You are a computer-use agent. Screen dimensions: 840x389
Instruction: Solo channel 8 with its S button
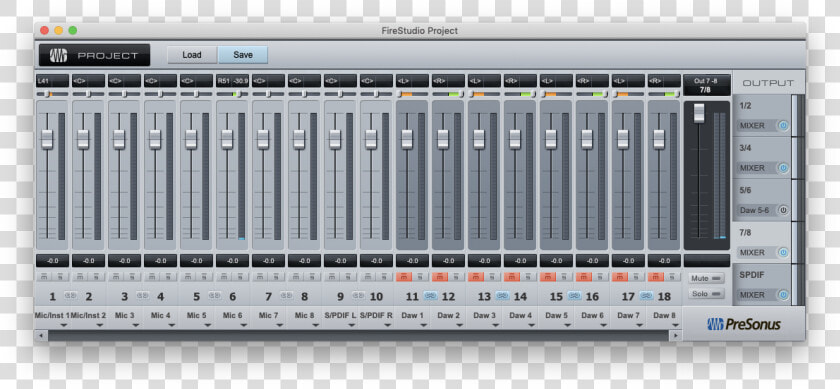coord(312,276)
